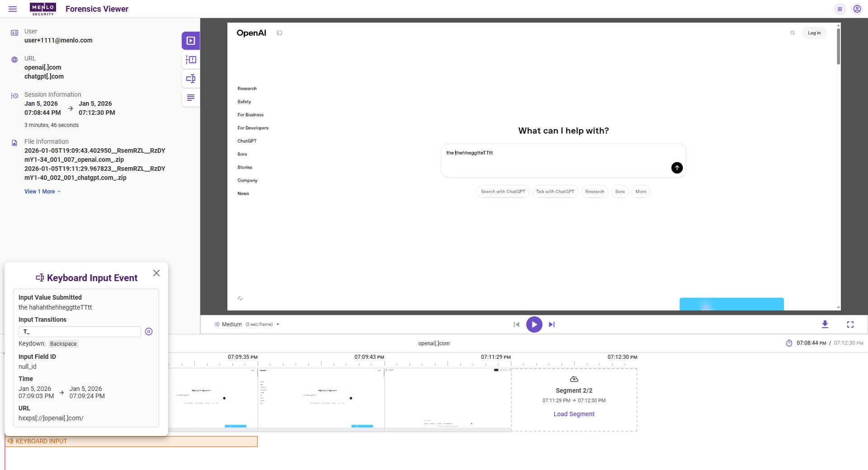The width and height of the screenshot is (868, 470).
Task: Open the thumbnail under 07:09:43 PM
Action: point(321,399)
